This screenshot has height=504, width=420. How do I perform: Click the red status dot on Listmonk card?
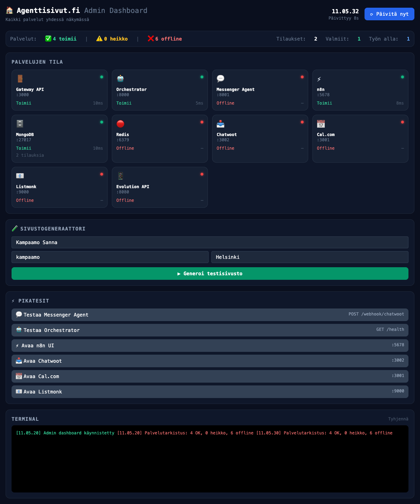point(101,174)
